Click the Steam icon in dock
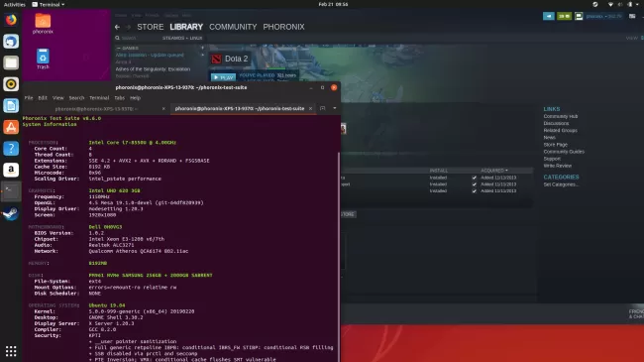644x362 pixels. [x=11, y=213]
